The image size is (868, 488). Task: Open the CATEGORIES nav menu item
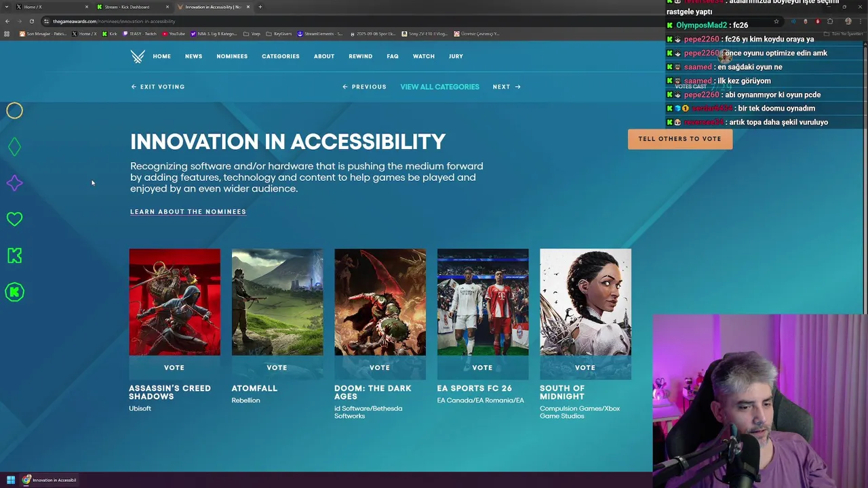coord(281,56)
